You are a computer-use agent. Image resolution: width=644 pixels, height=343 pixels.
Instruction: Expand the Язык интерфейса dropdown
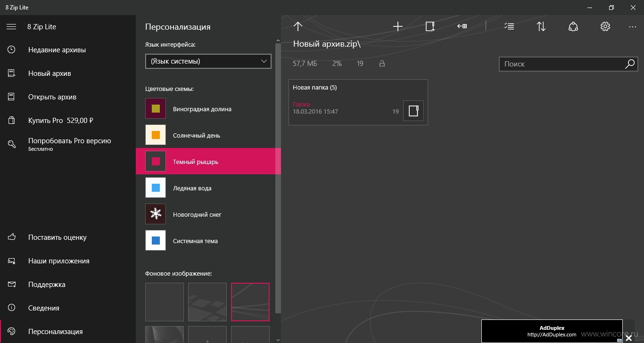(208, 61)
